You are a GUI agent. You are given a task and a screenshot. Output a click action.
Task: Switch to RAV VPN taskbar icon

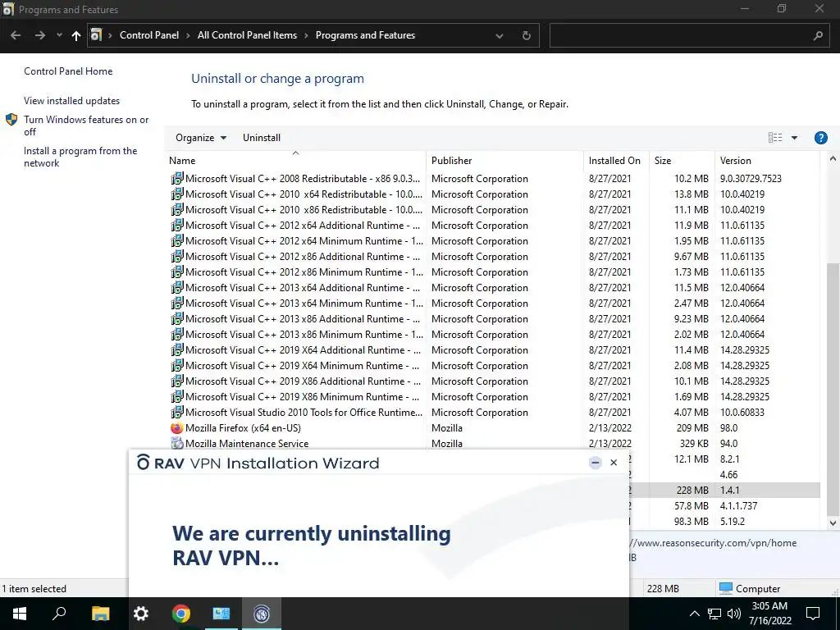262,614
